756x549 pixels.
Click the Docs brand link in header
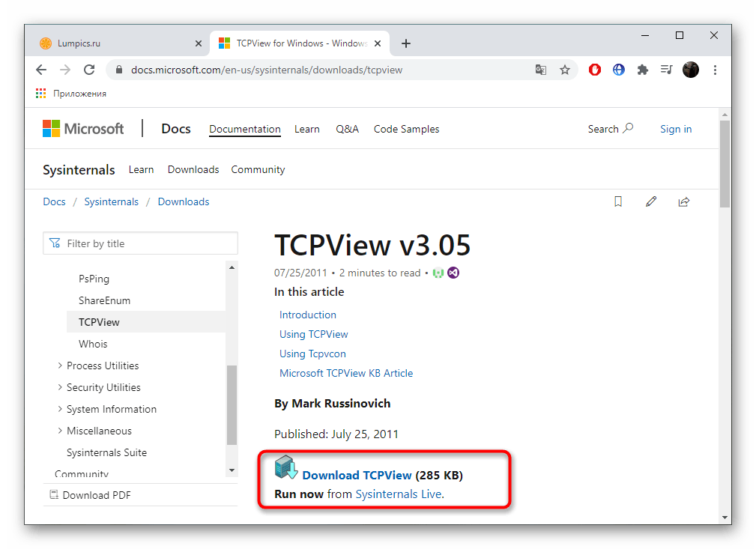click(x=176, y=129)
